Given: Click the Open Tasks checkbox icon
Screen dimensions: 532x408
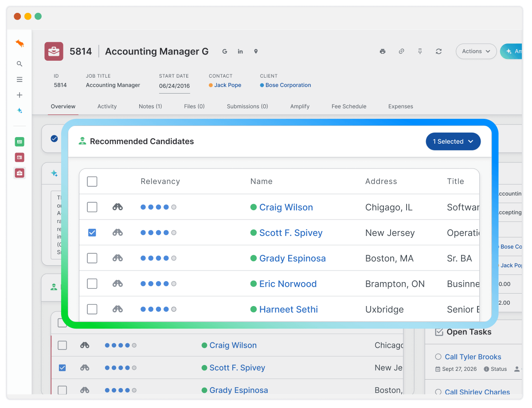Looking at the screenshot, I should point(439,332).
